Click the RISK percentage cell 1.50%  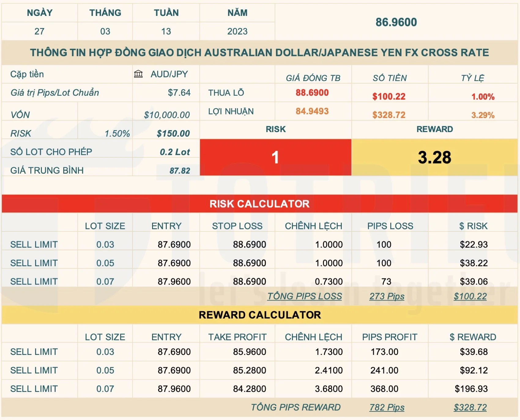pos(117,134)
